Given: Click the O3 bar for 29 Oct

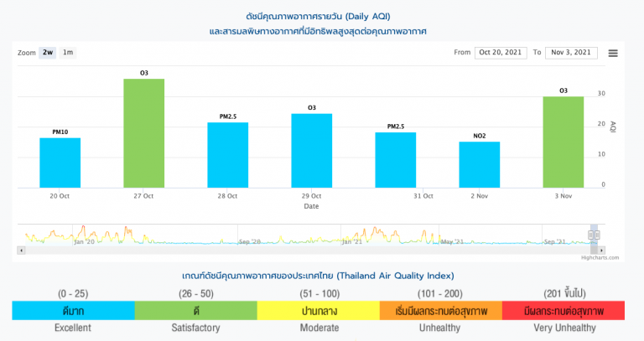Looking at the screenshot, I should point(312,151).
